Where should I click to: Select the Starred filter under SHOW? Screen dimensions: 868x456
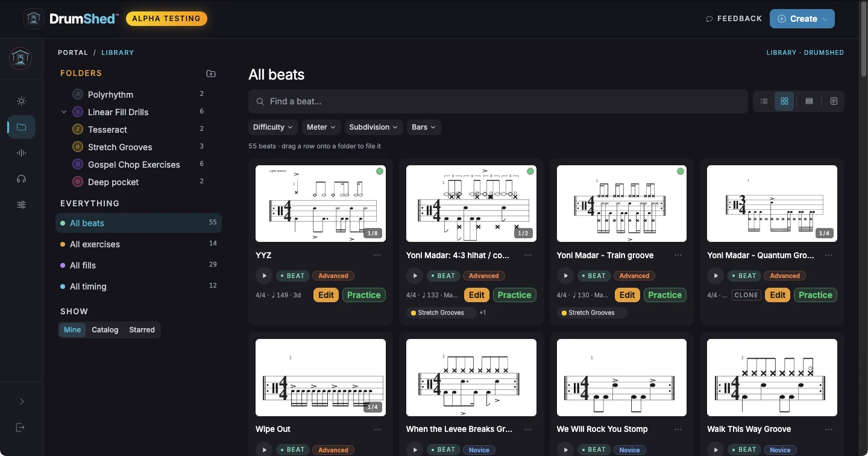(142, 330)
